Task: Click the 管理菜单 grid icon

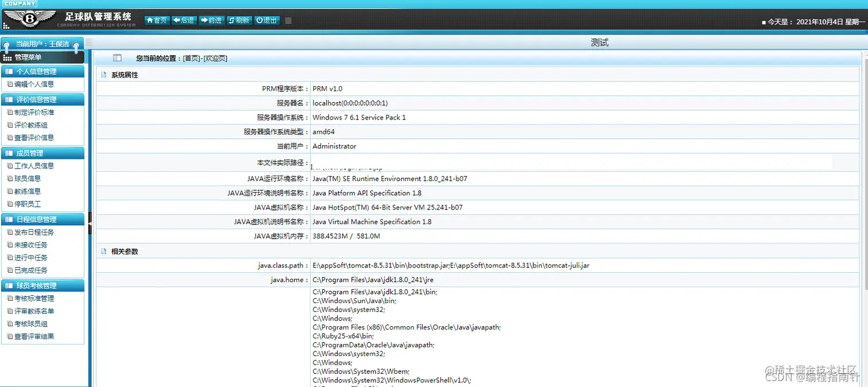Action: point(7,57)
